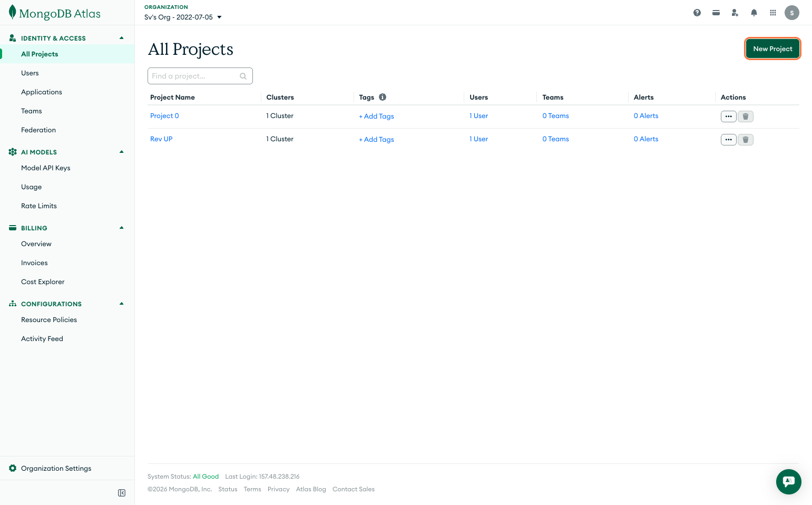This screenshot has height=505, width=812.
Task: Collapse the Identity & Access section
Action: pos(121,37)
